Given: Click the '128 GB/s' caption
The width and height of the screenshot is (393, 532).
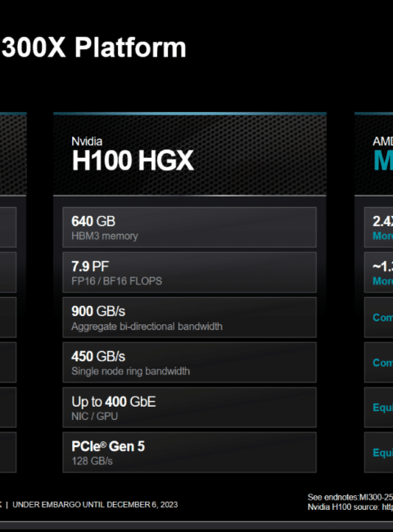Looking at the screenshot, I should click(92, 461).
